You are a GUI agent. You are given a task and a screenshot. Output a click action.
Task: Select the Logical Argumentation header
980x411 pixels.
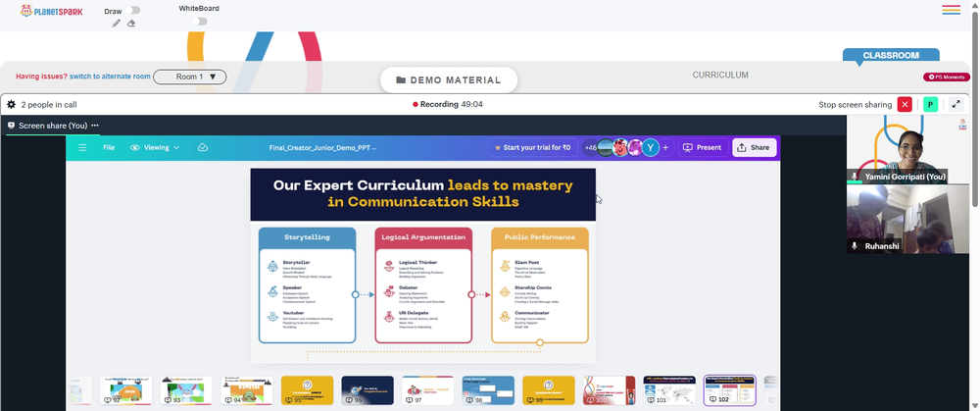point(423,237)
